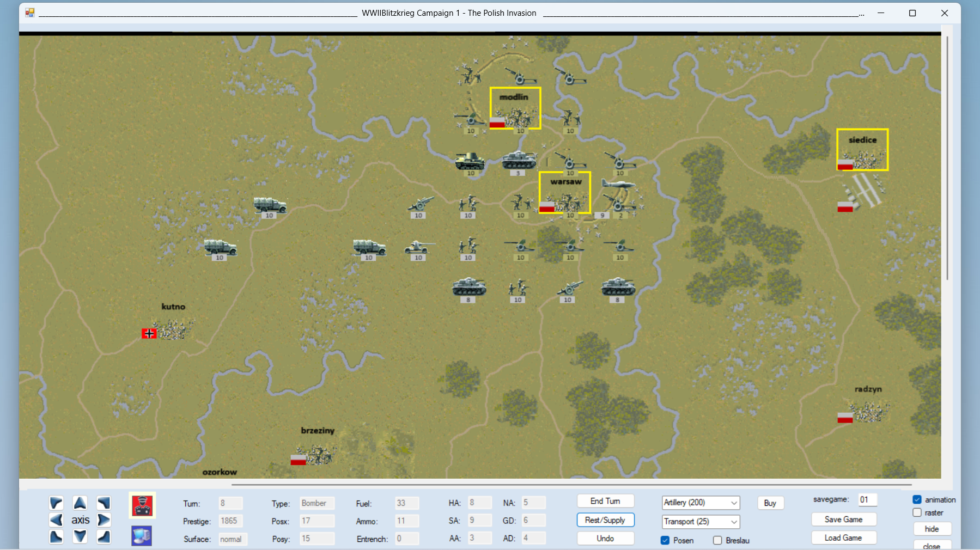Click the End Turn button
980x550 pixels.
(x=605, y=501)
